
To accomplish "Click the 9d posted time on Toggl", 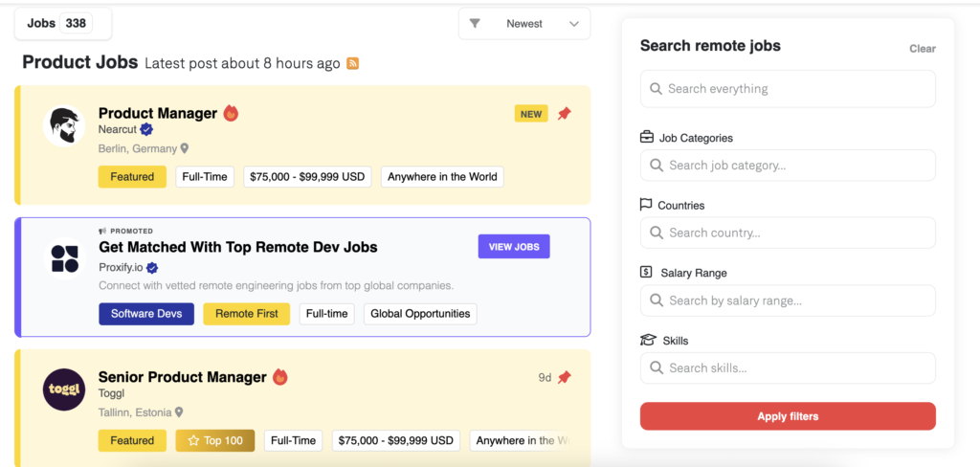I will point(545,378).
